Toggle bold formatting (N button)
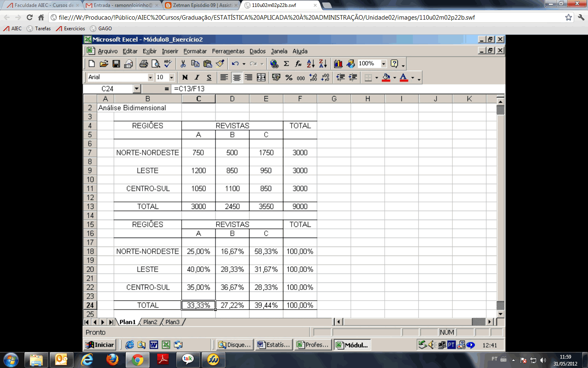Screen dimensions: 588x368 click(185, 77)
